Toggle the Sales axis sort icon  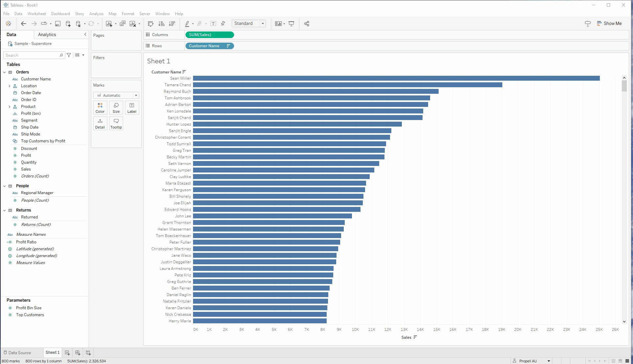415,337
